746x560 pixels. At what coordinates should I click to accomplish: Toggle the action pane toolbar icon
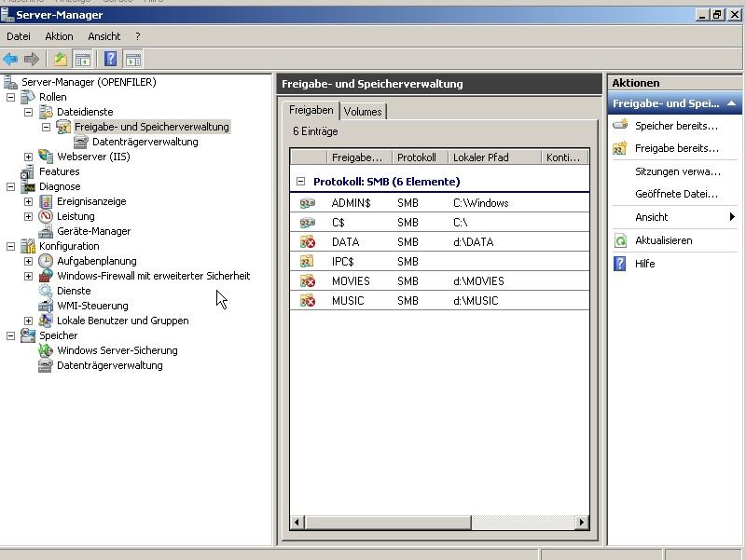coord(133,60)
